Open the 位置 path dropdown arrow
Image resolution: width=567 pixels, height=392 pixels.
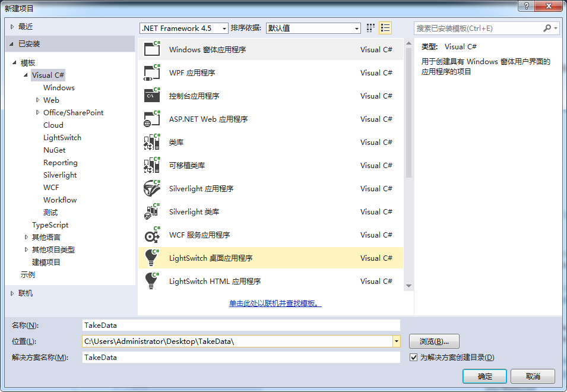397,341
